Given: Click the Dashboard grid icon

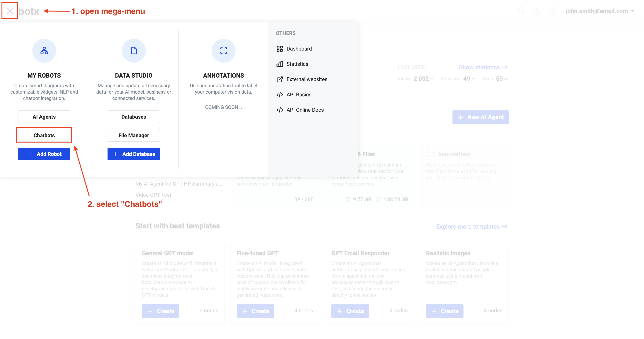Looking at the screenshot, I should (280, 48).
